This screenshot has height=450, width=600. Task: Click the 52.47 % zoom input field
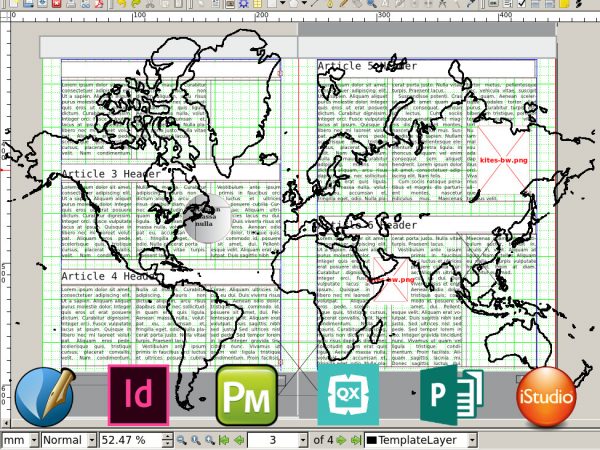130,440
